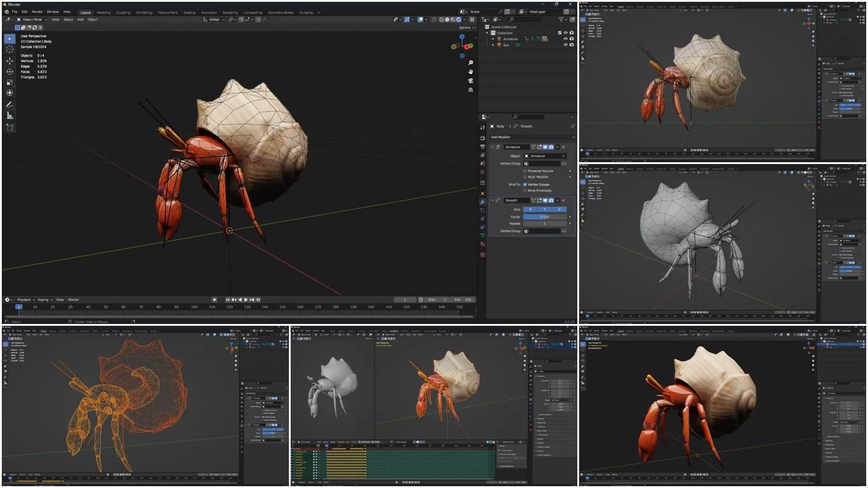Enable the Bone Envelopes checkbox
Viewport: 868px width, 488px height.
click(525, 191)
